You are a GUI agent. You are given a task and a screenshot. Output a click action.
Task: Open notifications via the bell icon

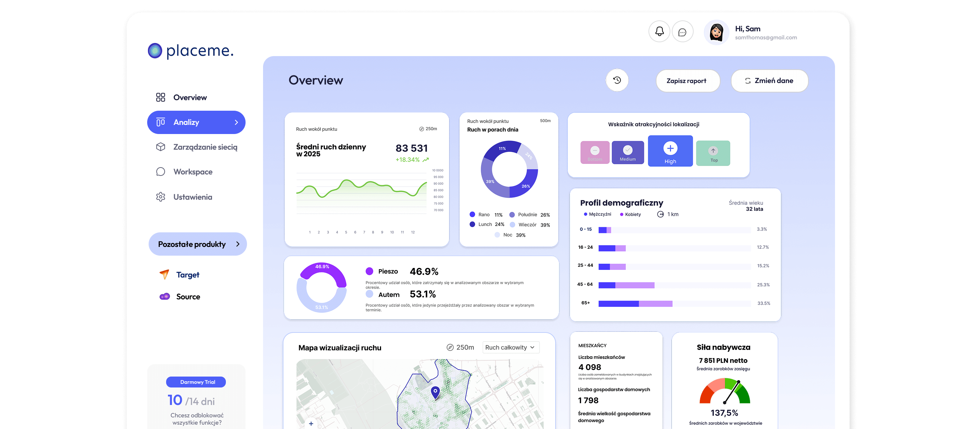click(x=659, y=31)
